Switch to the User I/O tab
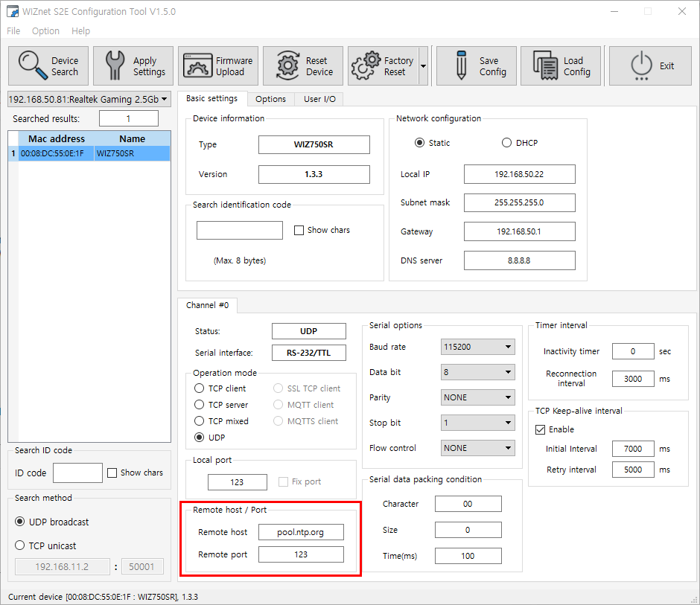700x605 pixels. 319,99
